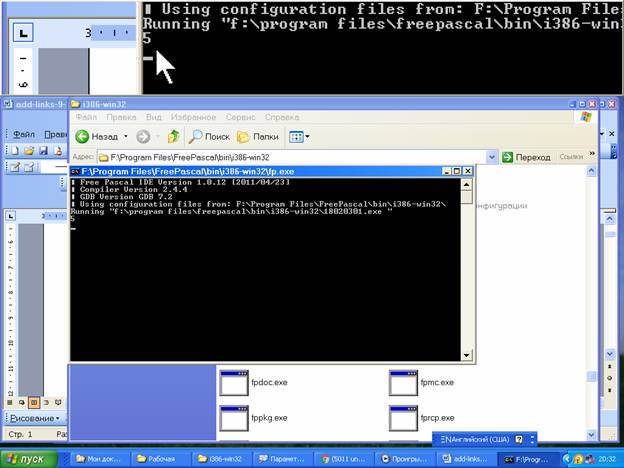Viewport: 624px width, 468px height.
Task: Switch to Мои док... taskbar button
Action: (x=100, y=459)
